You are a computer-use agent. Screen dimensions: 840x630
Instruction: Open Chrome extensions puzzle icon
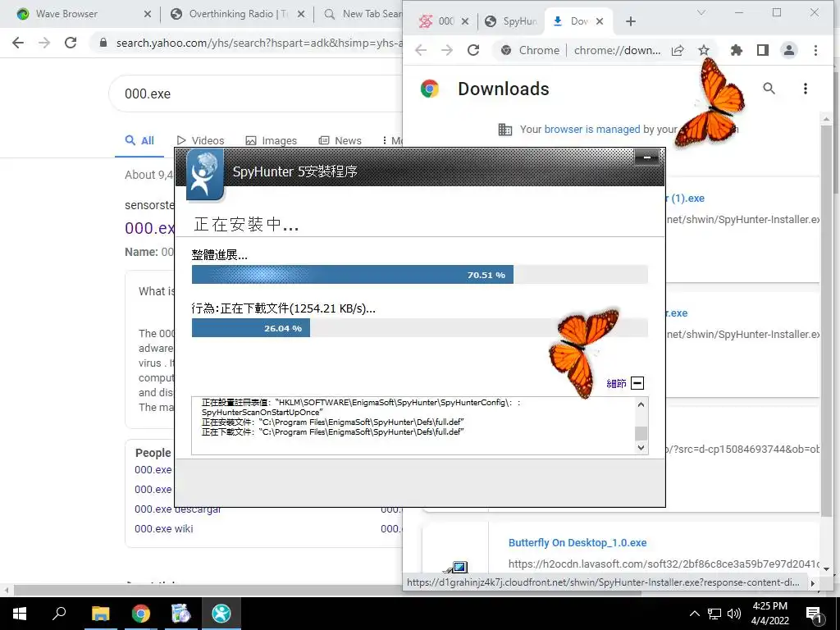tap(737, 50)
